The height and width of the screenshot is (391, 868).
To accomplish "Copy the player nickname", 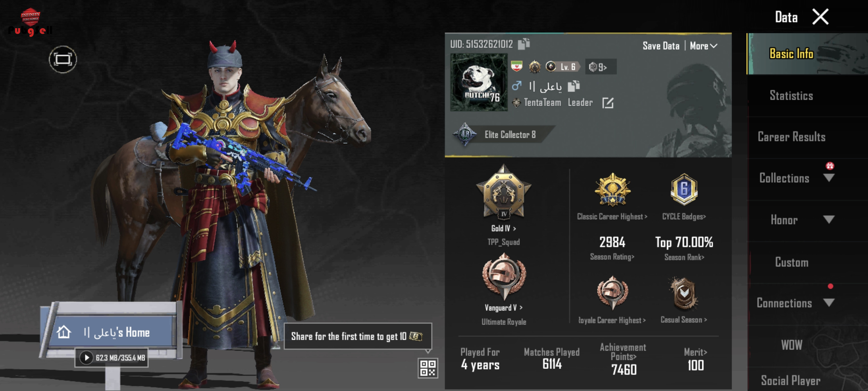I will pyautogui.click(x=574, y=86).
